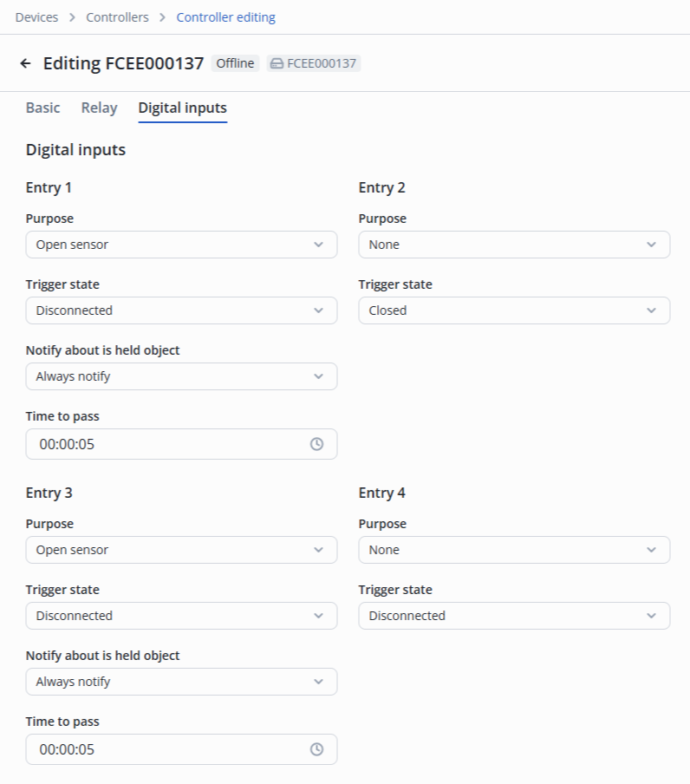Click the clock icon in Entry 3 Time to pass
Viewport: 690px width, 784px height.
pyautogui.click(x=316, y=749)
